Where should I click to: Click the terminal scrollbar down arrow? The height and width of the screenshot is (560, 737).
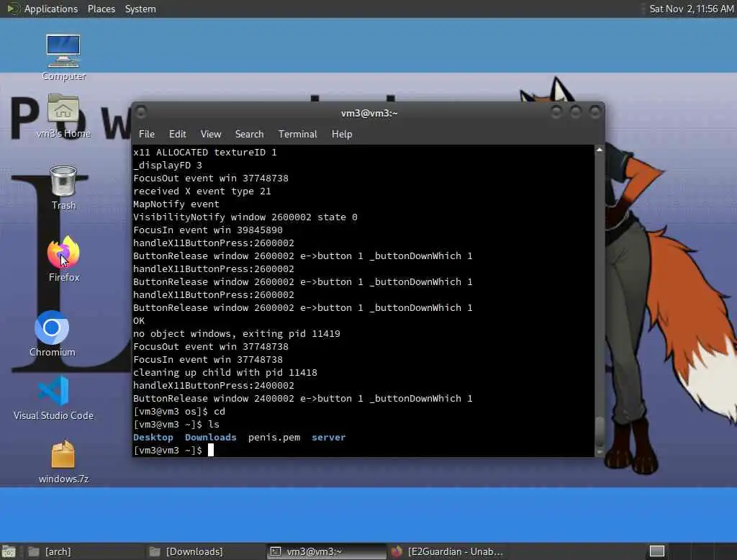[x=600, y=452]
